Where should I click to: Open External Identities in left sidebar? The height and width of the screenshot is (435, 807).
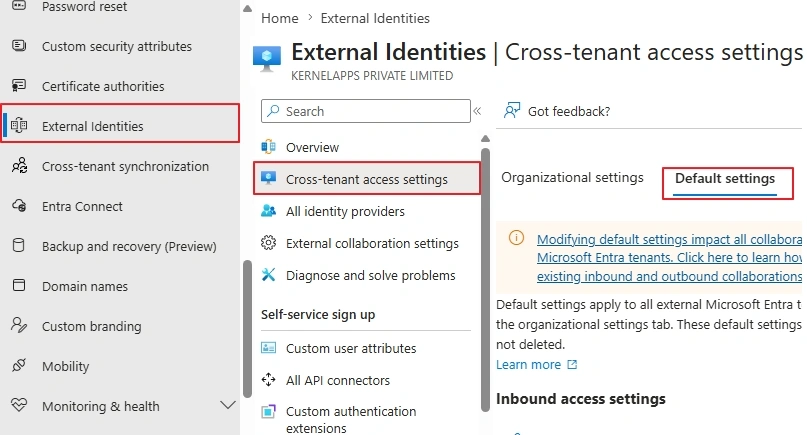coord(120,126)
